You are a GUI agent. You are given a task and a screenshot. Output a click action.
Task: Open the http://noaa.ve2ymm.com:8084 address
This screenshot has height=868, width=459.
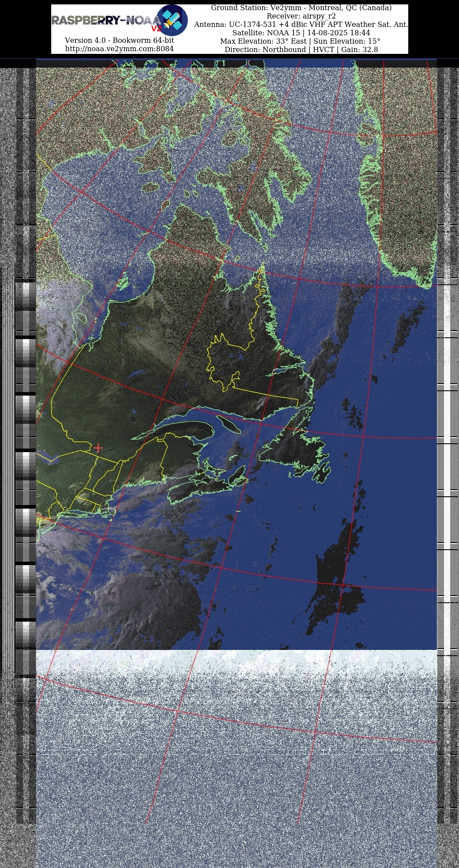click(120, 49)
